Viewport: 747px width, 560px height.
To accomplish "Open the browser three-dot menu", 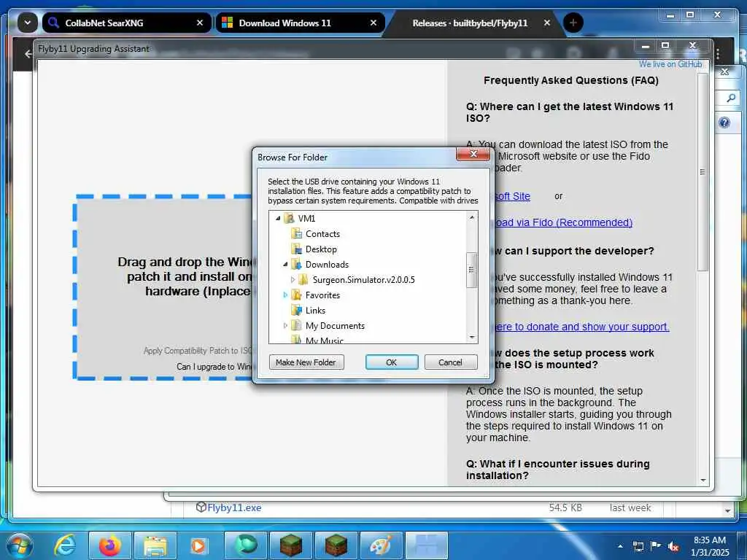I will point(718,54).
